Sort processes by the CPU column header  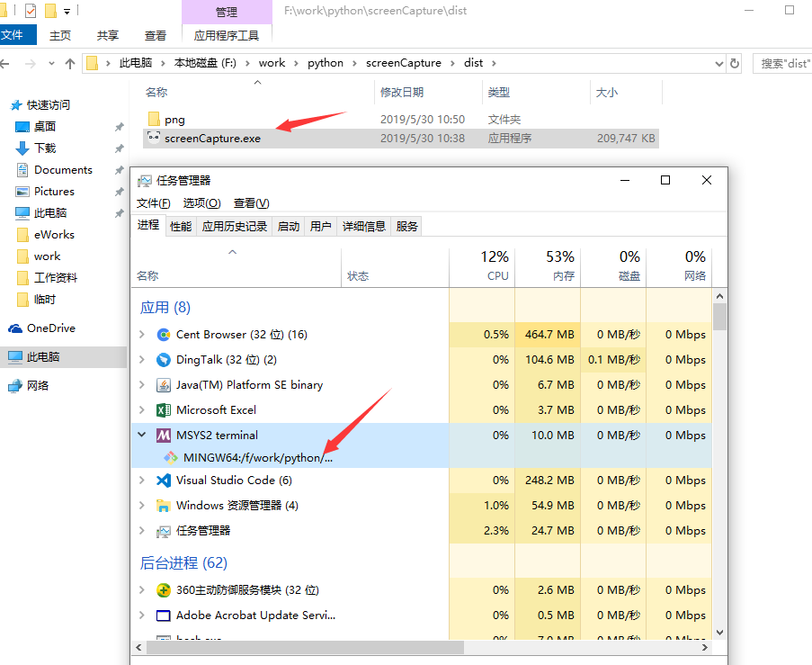[482, 266]
